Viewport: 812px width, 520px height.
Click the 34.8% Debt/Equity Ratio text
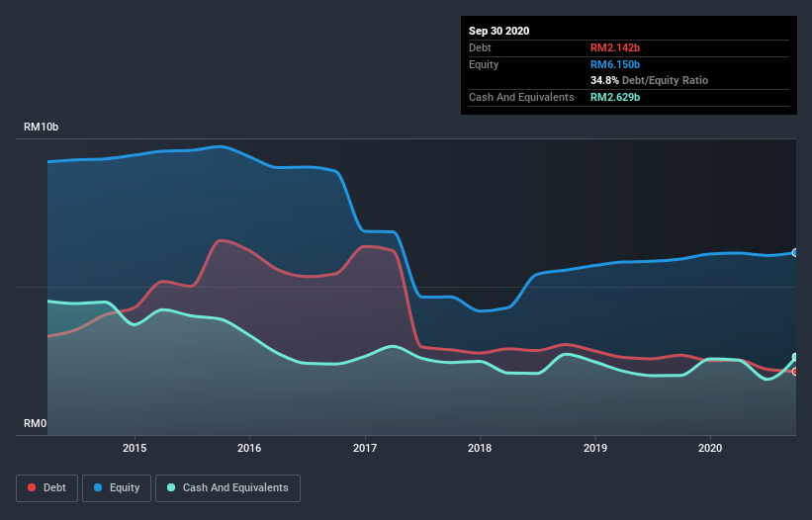pos(650,80)
